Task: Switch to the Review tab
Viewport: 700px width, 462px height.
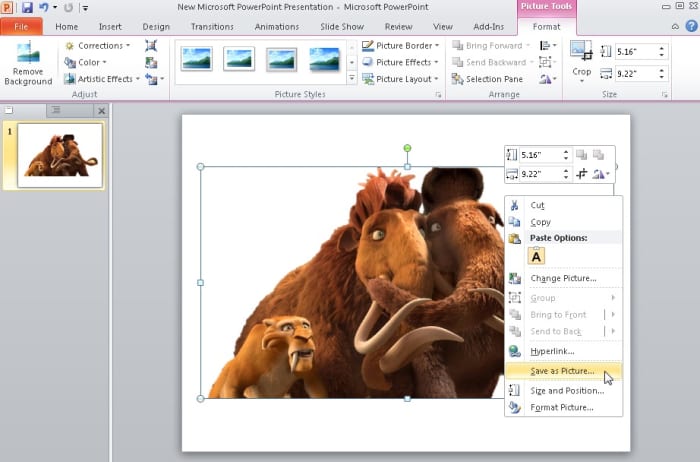Action: coord(399,27)
